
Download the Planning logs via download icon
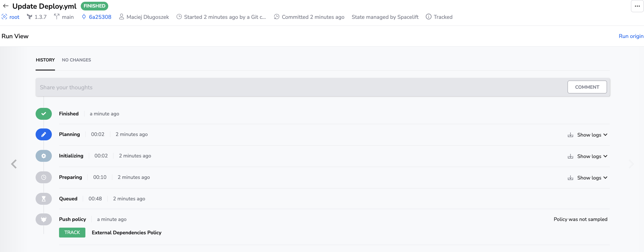pyautogui.click(x=570, y=135)
